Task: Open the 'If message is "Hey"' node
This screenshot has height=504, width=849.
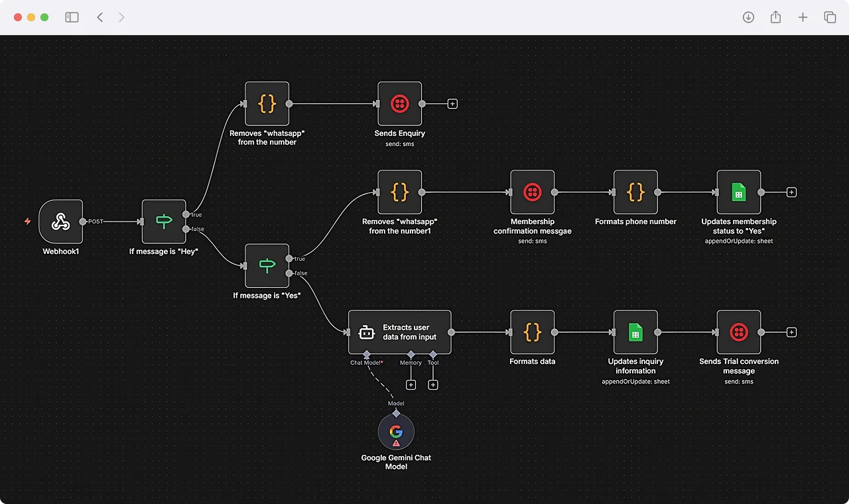Action: (164, 221)
